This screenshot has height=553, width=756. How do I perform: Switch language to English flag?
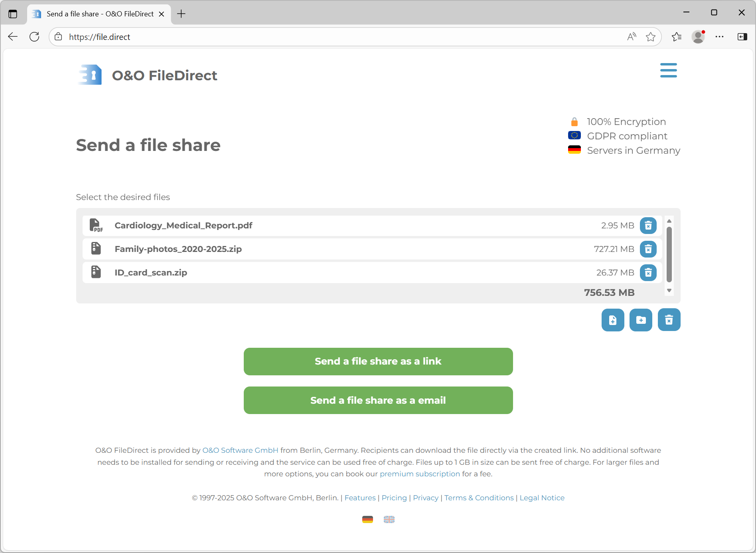point(389,519)
